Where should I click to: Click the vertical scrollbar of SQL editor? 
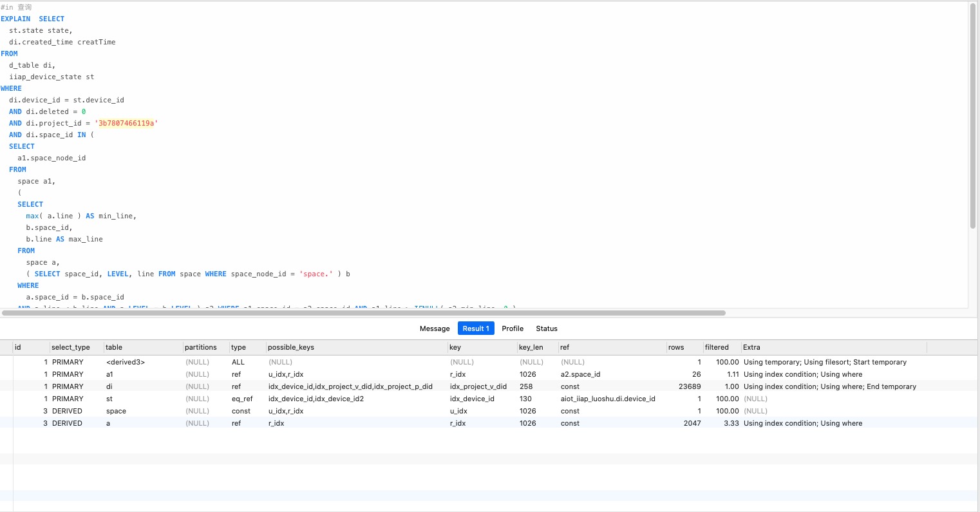tap(973, 116)
